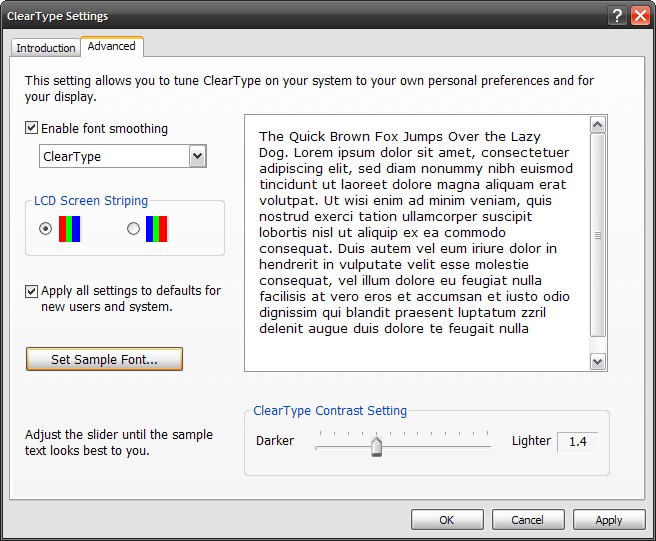
Task: Click the contrast slider thumb
Action: pyautogui.click(x=377, y=446)
